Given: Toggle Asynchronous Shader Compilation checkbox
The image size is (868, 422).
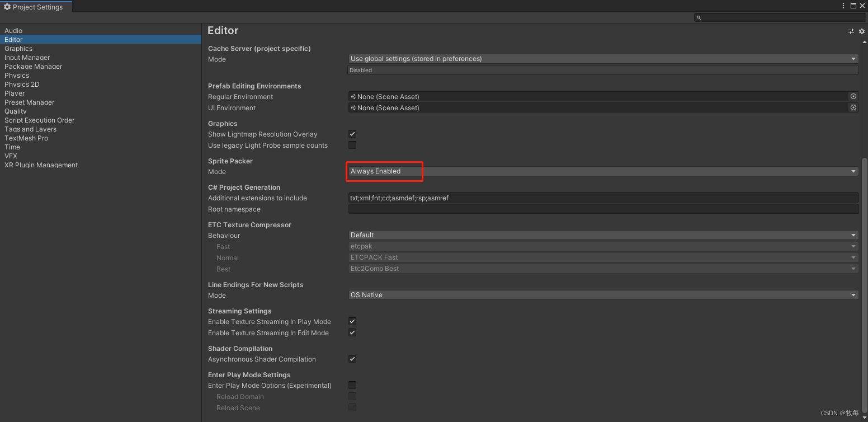Looking at the screenshot, I should click(x=352, y=359).
